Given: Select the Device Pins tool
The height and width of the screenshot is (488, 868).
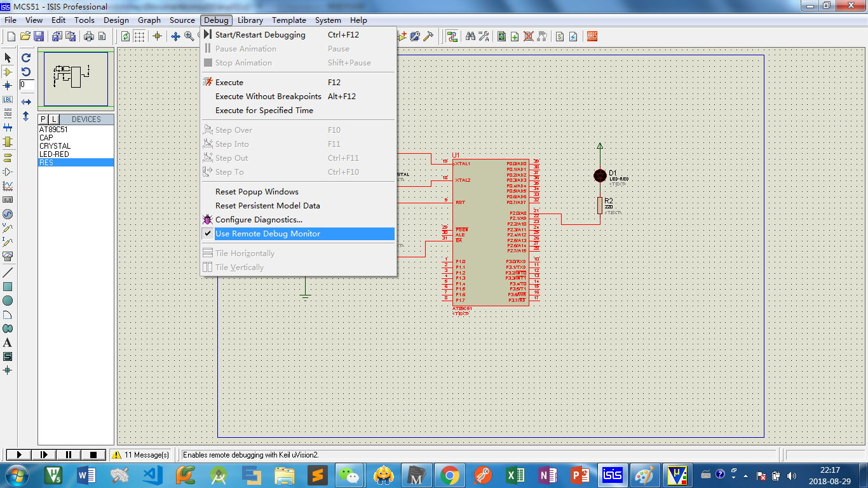Looking at the screenshot, I should pos(8,172).
